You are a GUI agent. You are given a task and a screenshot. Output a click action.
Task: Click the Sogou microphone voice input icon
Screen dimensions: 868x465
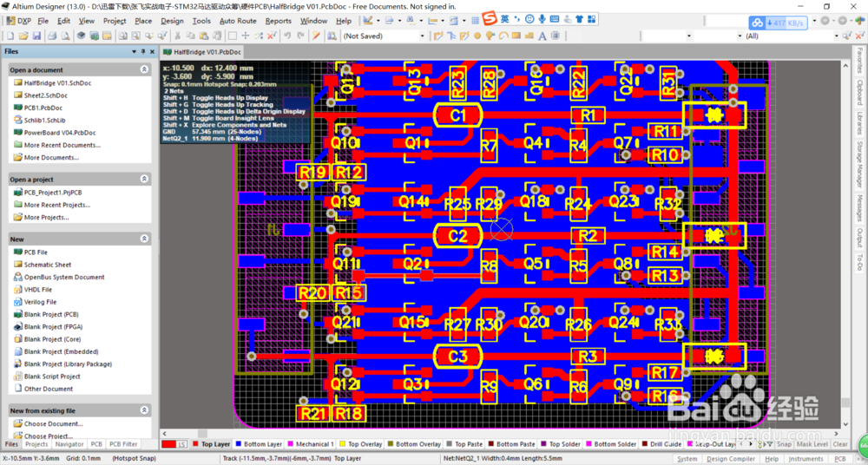542,19
